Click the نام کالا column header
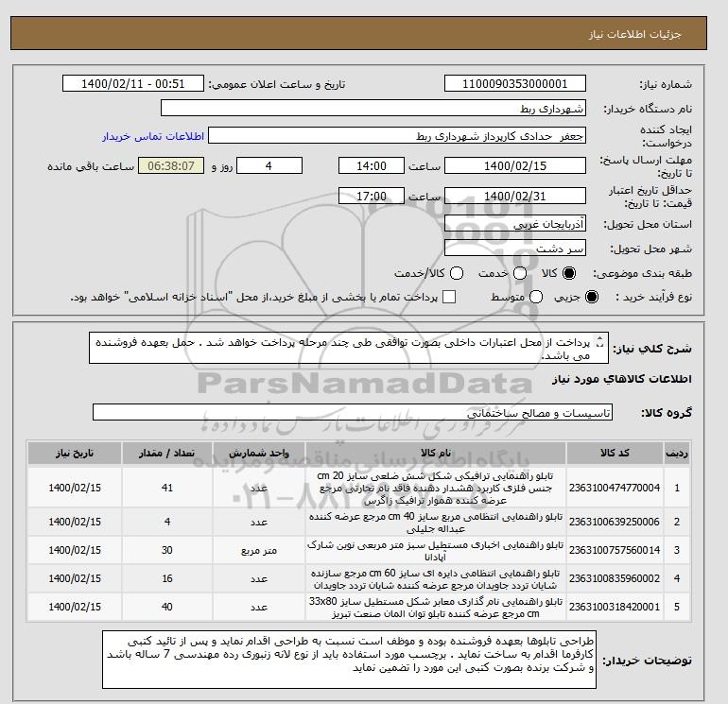The height and width of the screenshot is (704, 728). pos(436,453)
